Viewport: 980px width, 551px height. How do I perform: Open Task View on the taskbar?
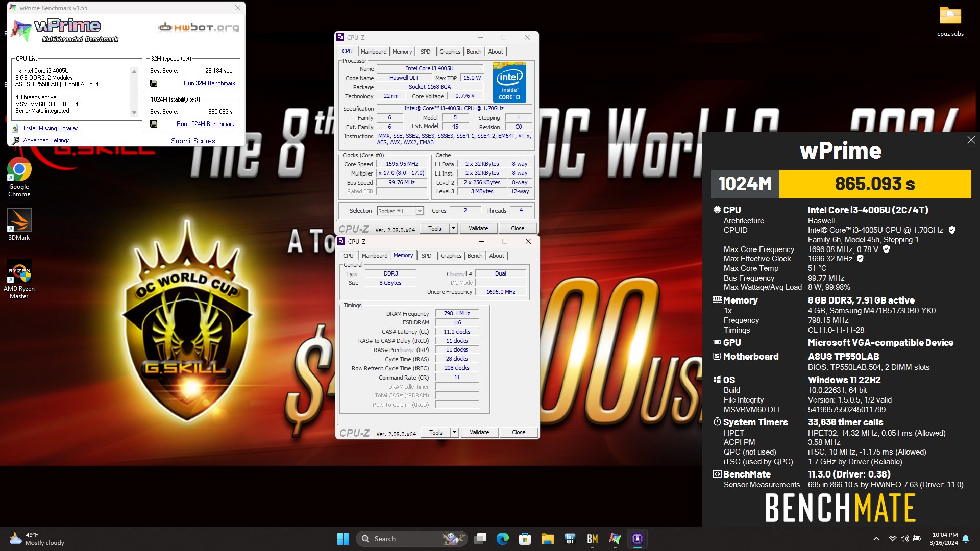[x=480, y=539]
